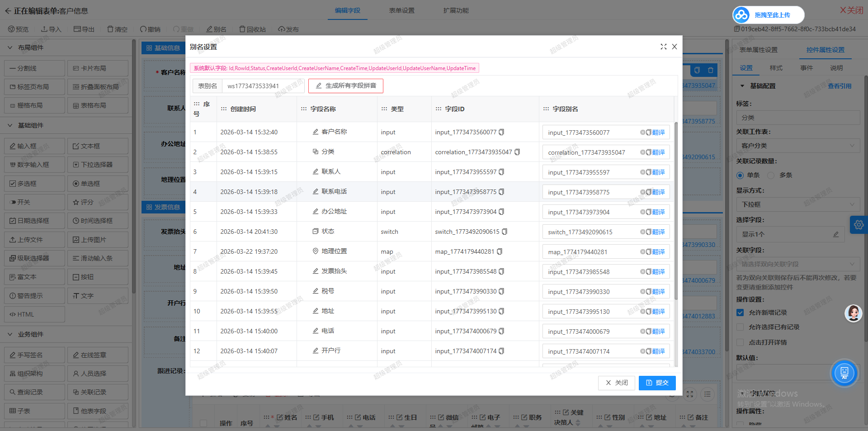Viewport: 868px width, 431px height.
Task: Uncheck the 允许新增记录 checkbox
Action: tap(740, 313)
